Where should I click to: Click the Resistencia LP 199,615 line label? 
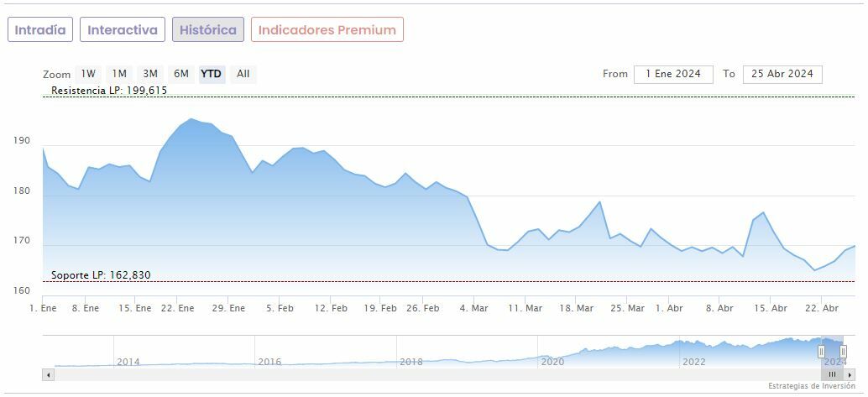pos(109,91)
